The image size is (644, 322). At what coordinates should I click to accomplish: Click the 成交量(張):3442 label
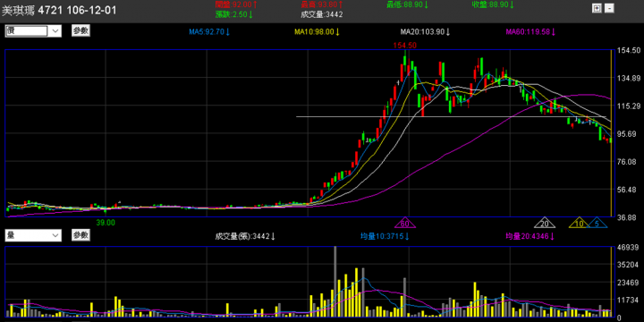(x=245, y=236)
